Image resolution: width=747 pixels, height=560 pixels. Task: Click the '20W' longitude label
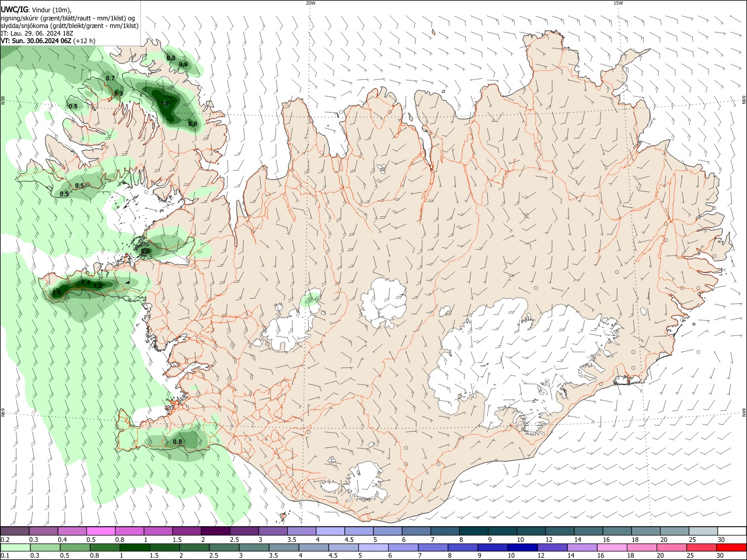[310, 3]
